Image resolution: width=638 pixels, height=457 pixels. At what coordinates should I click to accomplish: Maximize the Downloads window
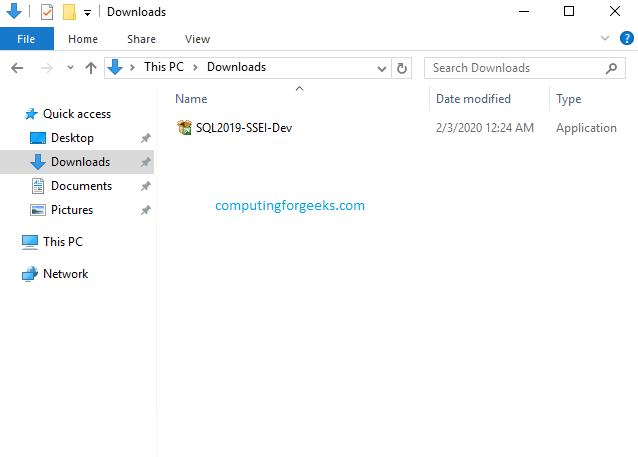click(x=569, y=11)
